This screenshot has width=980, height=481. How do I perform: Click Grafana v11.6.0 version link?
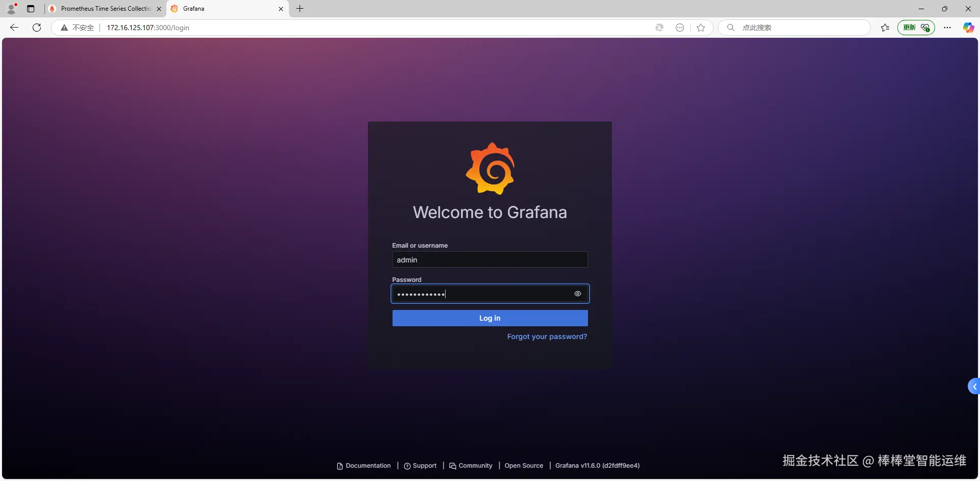coord(597,466)
